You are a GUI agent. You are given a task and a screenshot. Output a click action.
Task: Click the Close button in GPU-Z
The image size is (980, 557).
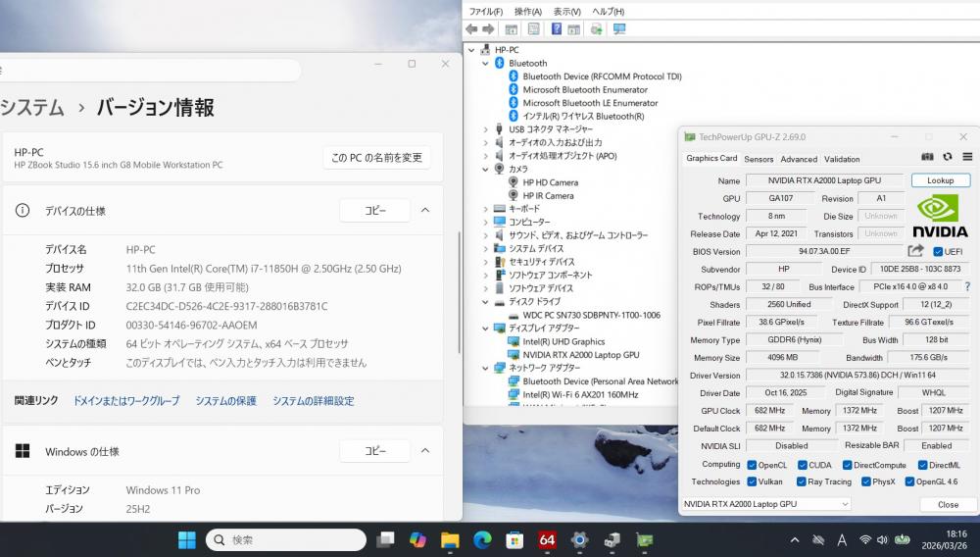tap(948, 504)
